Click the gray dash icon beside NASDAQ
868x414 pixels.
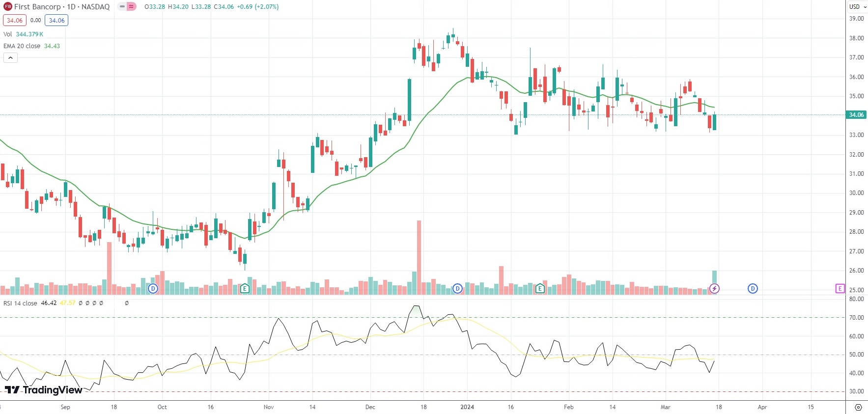(122, 7)
